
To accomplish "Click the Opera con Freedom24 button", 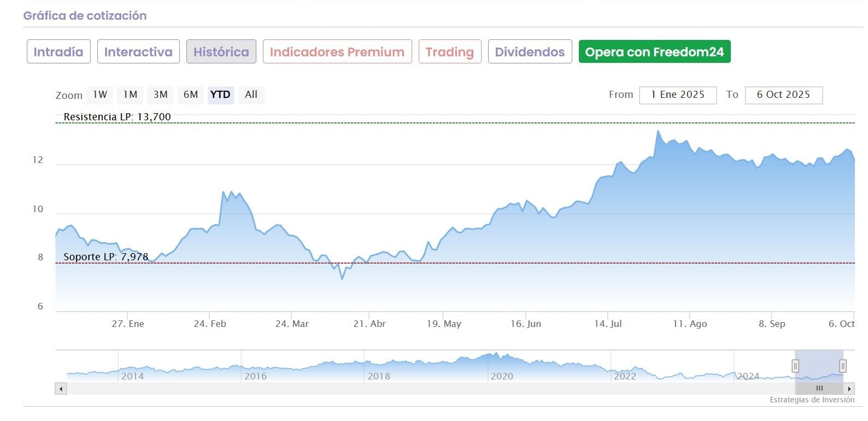I will [x=654, y=52].
